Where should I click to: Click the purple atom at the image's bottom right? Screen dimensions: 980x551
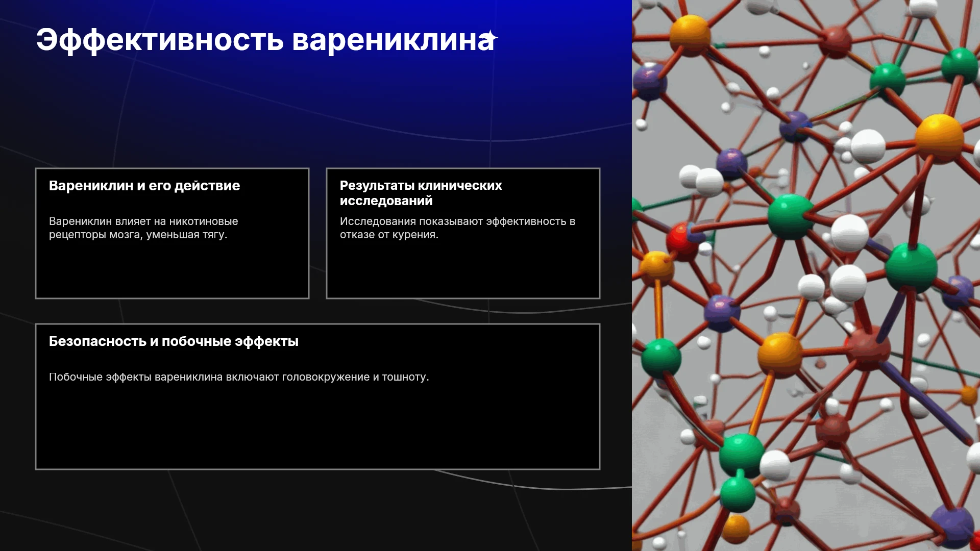tap(952, 527)
